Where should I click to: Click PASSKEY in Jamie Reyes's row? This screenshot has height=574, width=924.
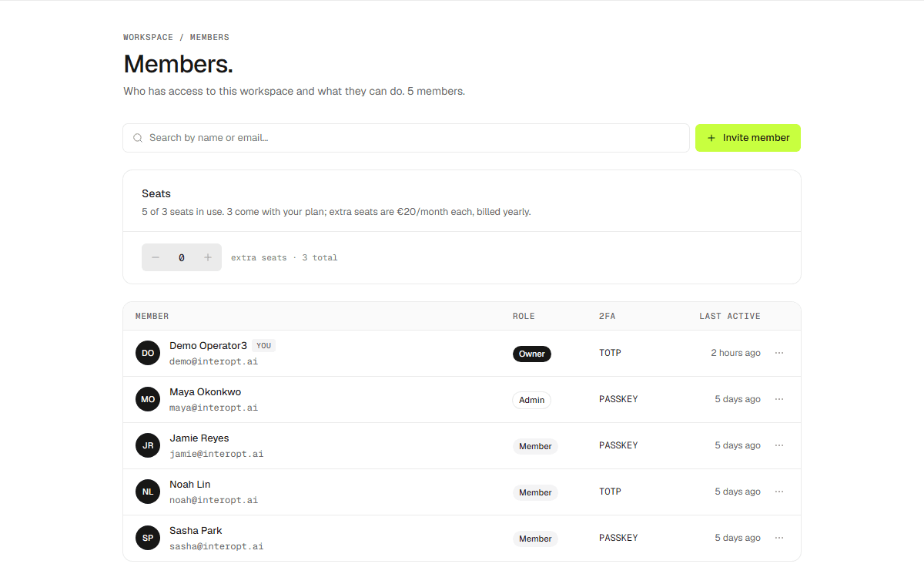click(x=618, y=445)
